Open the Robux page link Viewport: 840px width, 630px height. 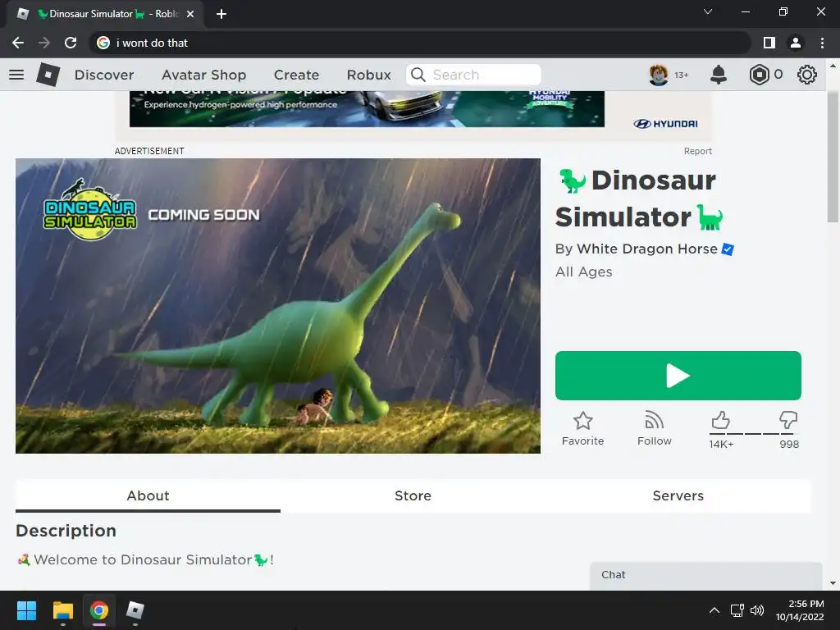[x=368, y=75]
